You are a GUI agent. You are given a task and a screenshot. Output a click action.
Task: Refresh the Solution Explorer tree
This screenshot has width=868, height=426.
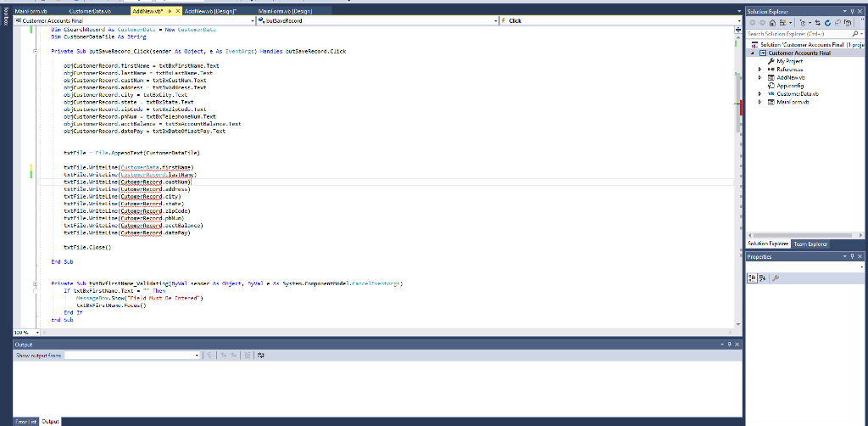pos(827,23)
